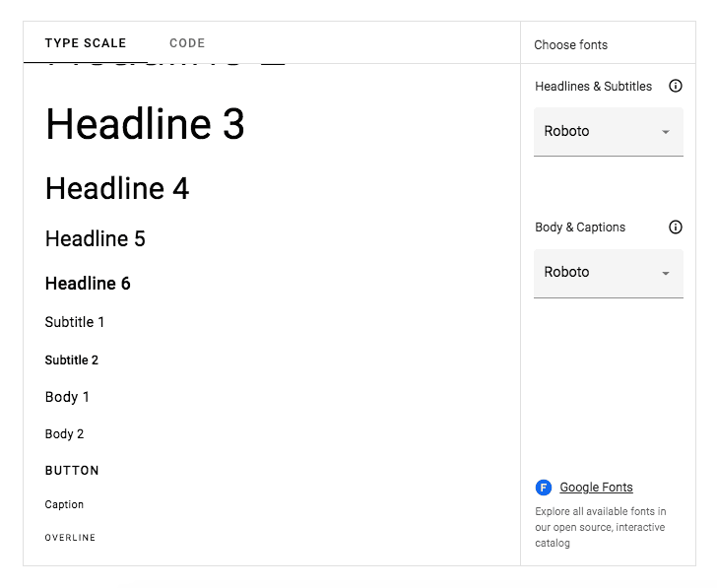
Task: Click the blue Google Fonts logo icon
Action: pyautogui.click(x=544, y=488)
